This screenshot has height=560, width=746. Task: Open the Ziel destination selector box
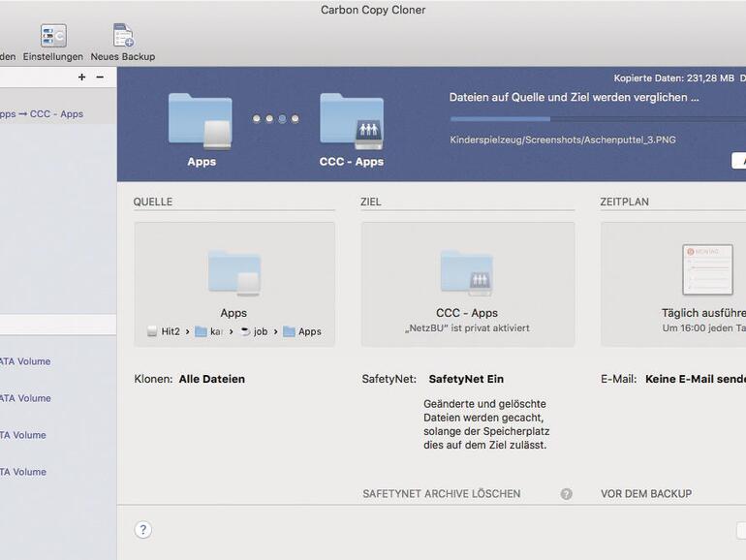pyautogui.click(x=468, y=284)
